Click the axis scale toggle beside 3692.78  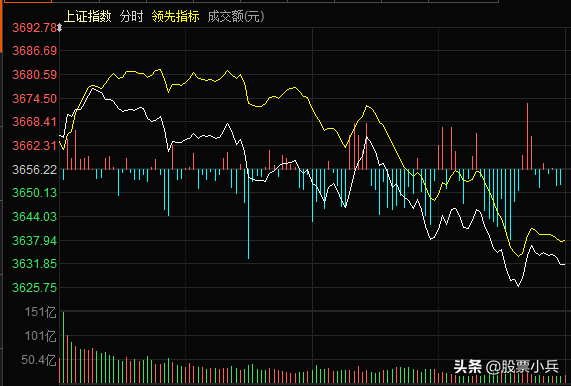point(59,28)
